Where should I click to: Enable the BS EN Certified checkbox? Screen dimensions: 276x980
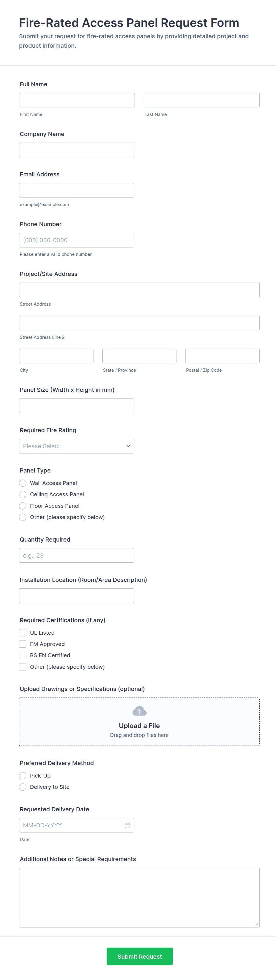[23, 655]
